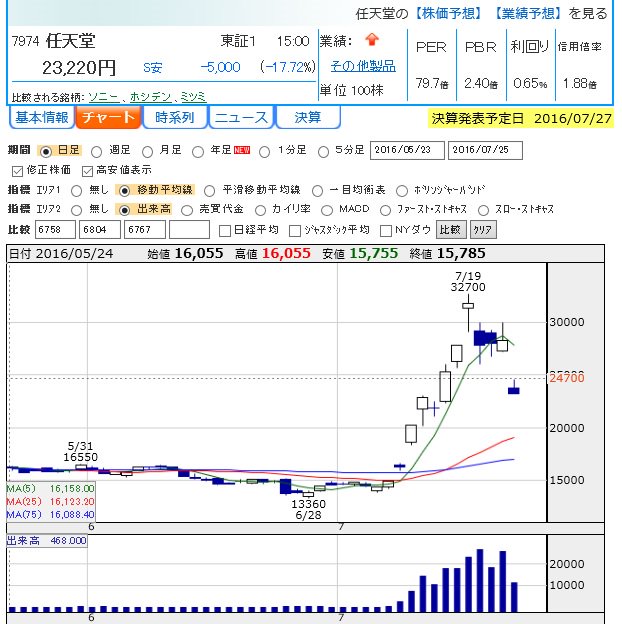Select 移動平均線 indicator radio button
This screenshot has height=624, width=622.
pos(124,191)
